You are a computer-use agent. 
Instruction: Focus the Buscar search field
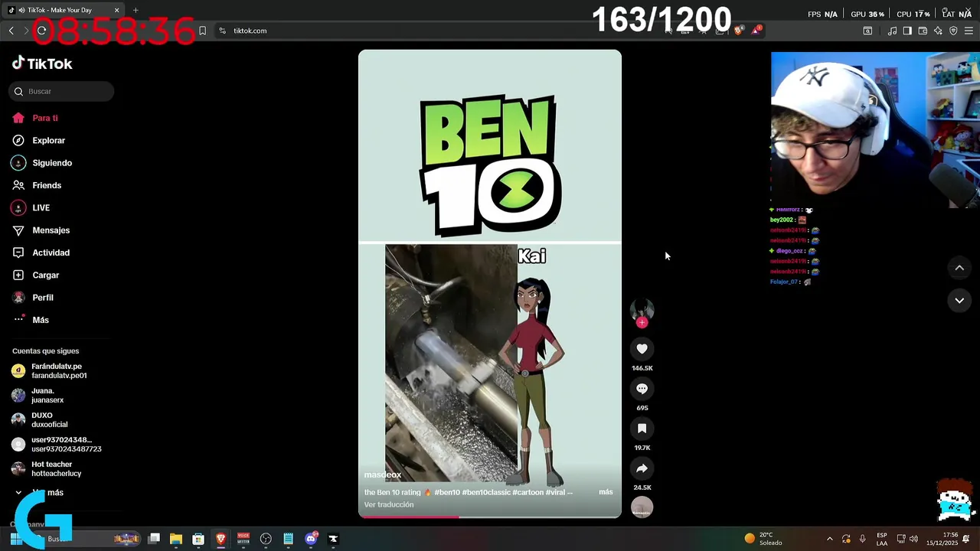point(61,91)
